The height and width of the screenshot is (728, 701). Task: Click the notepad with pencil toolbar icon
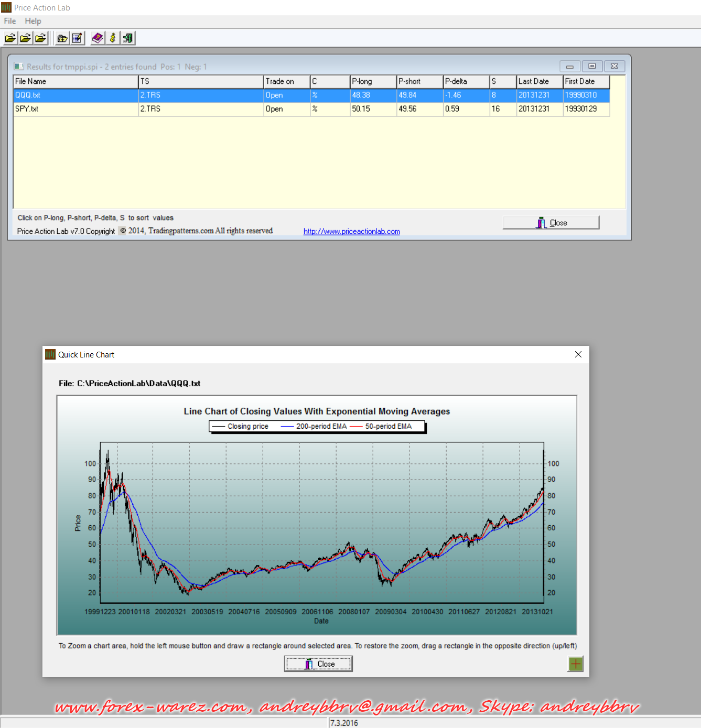click(x=77, y=38)
